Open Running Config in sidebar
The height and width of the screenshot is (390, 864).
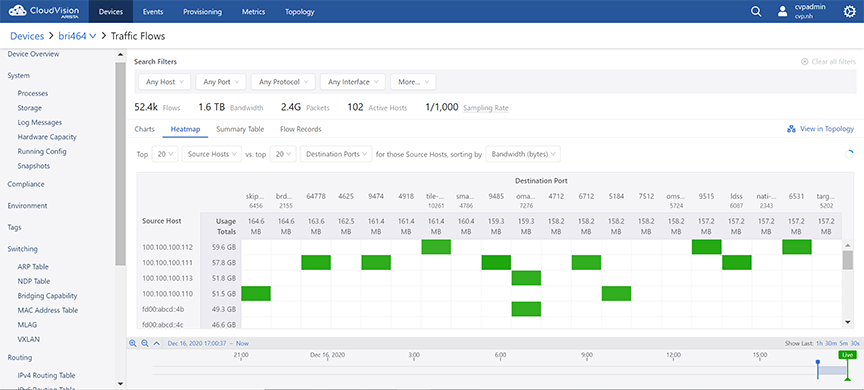pyautogui.click(x=42, y=151)
